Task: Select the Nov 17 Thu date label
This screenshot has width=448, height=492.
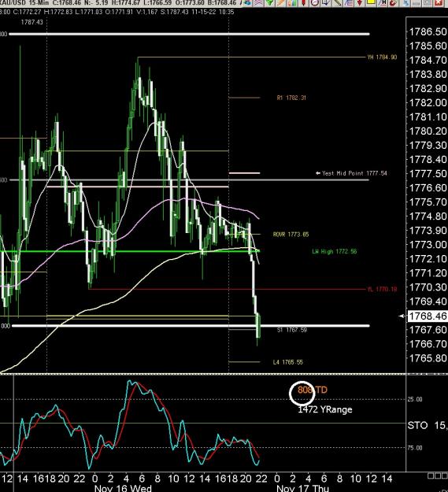Action: point(302,488)
